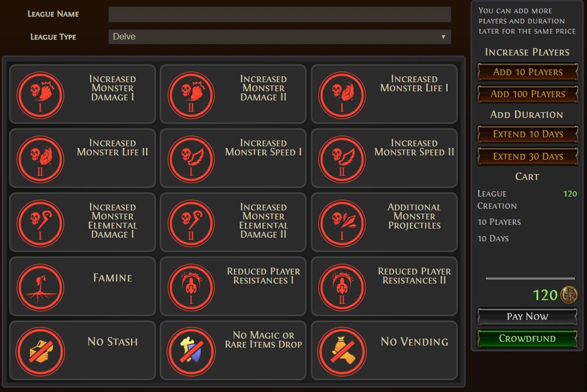Click the '10 Players' cart entry
The height and width of the screenshot is (392, 587).
[499, 222]
